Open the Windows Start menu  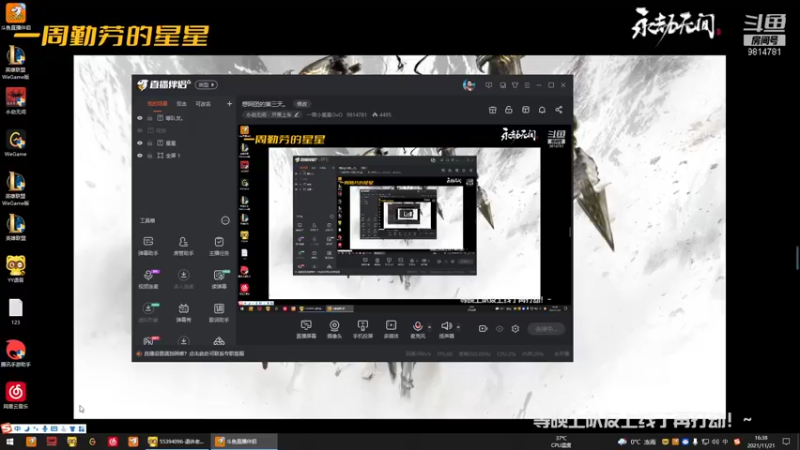click(x=10, y=442)
